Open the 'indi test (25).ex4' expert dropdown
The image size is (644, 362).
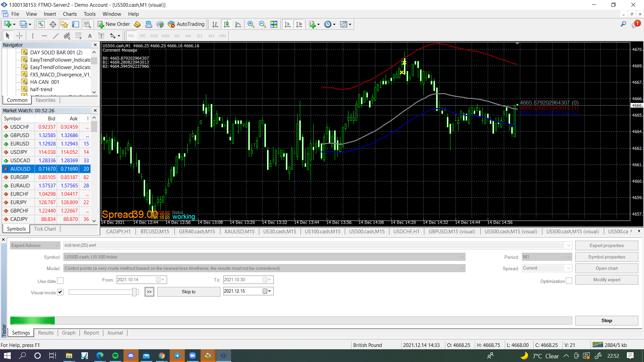(x=317, y=245)
